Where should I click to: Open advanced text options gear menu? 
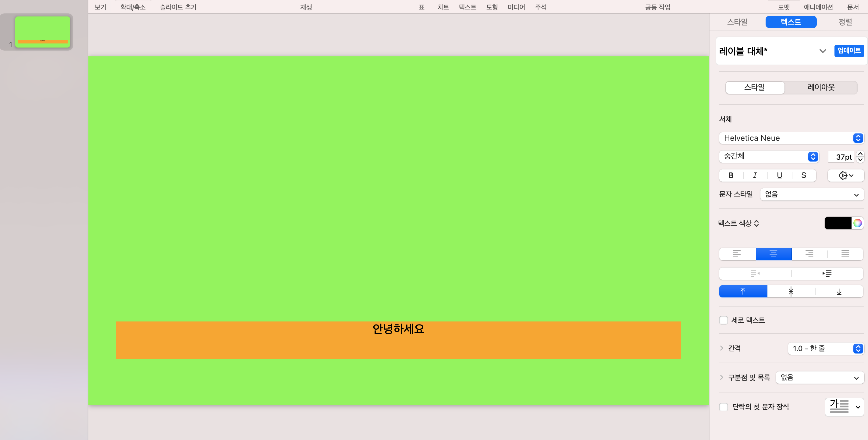(x=845, y=175)
